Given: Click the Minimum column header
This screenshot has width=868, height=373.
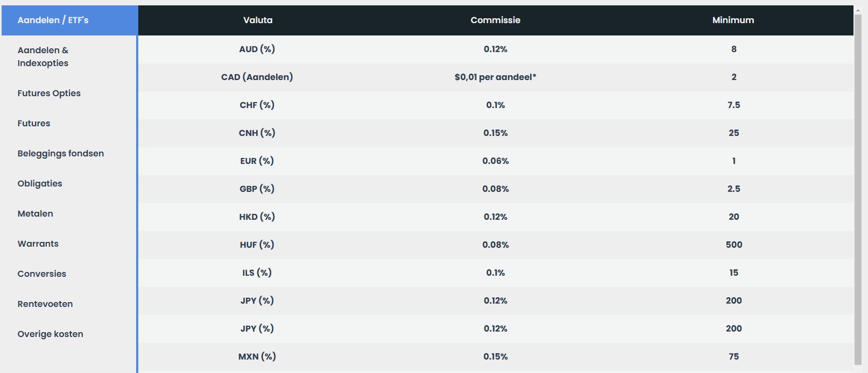Looking at the screenshot, I should click(x=733, y=20).
